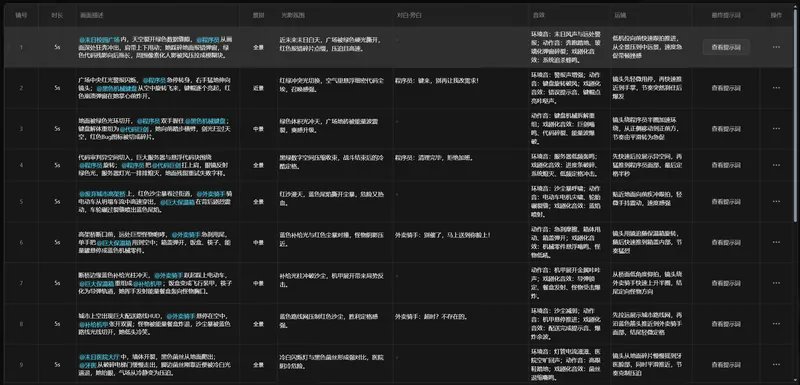
Task: Click 查看提示词 button in row 1
Action: (x=726, y=47)
